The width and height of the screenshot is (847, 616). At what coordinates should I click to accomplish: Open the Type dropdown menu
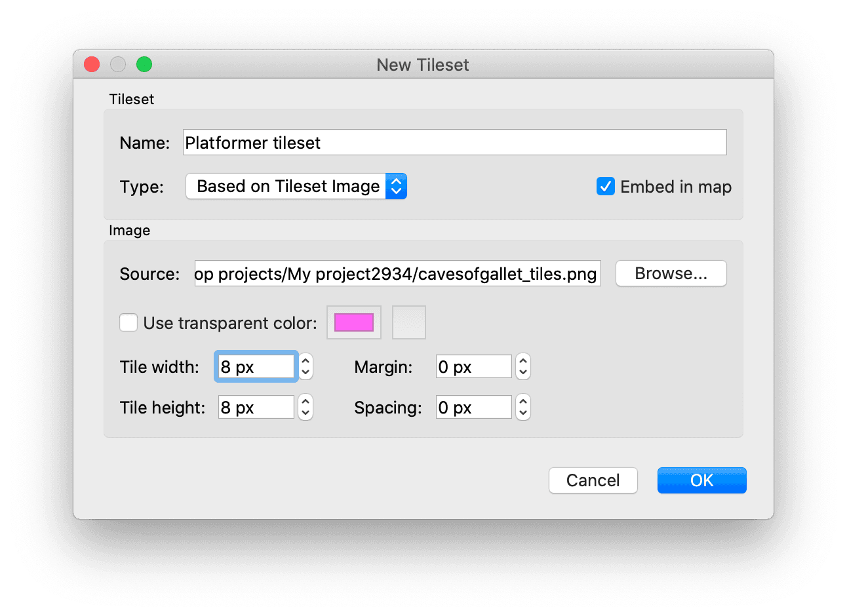296,187
